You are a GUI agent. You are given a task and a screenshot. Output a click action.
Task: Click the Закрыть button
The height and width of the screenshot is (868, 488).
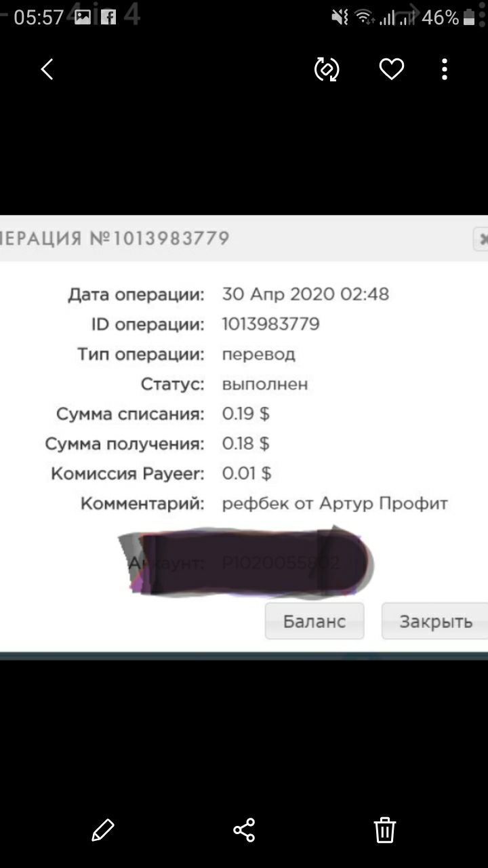[434, 621]
